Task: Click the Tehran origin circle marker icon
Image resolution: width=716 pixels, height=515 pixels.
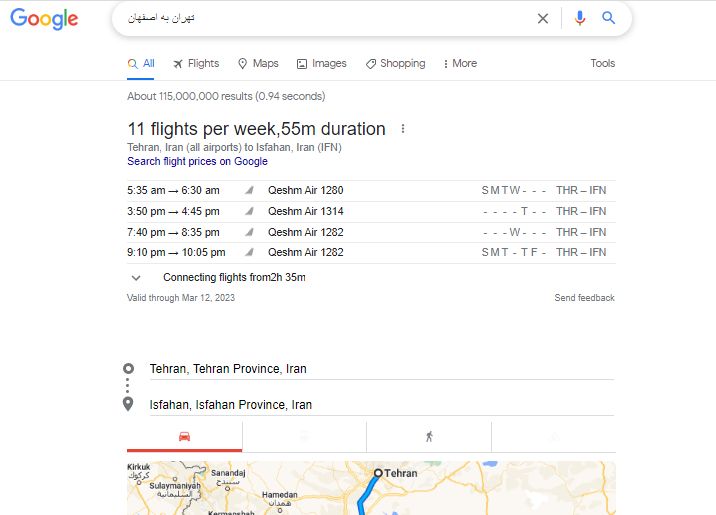Action: (x=128, y=368)
